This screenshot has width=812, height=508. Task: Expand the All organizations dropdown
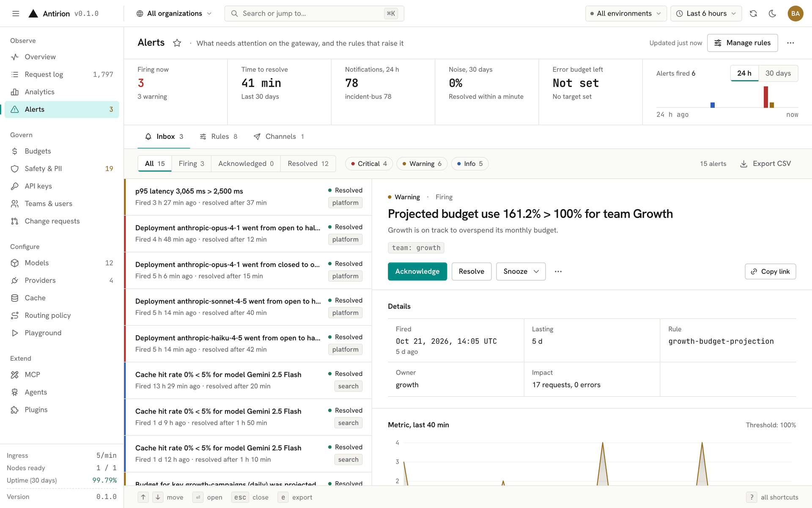pyautogui.click(x=174, y=14)
